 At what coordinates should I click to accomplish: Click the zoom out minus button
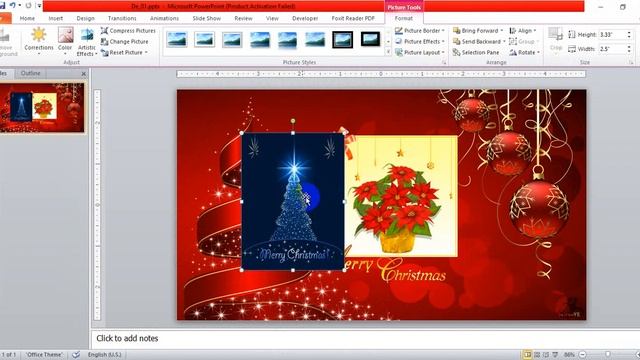pos(583,355)
